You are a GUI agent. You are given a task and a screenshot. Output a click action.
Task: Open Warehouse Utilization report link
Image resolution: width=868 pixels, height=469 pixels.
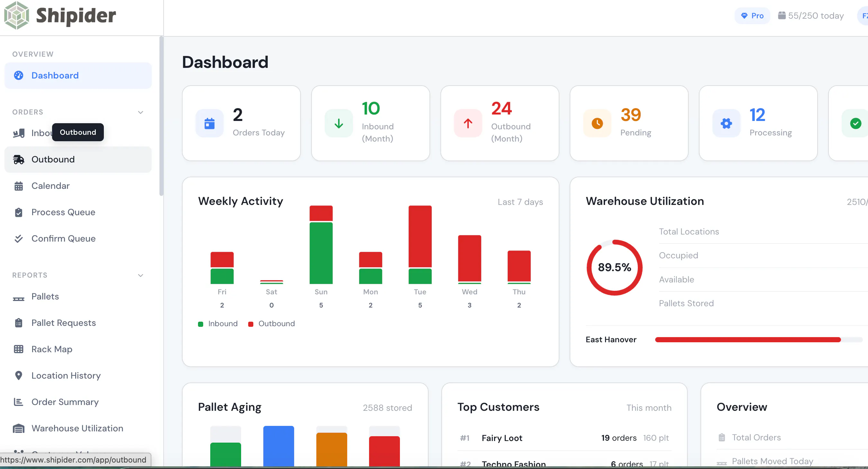tap(78, 428)
